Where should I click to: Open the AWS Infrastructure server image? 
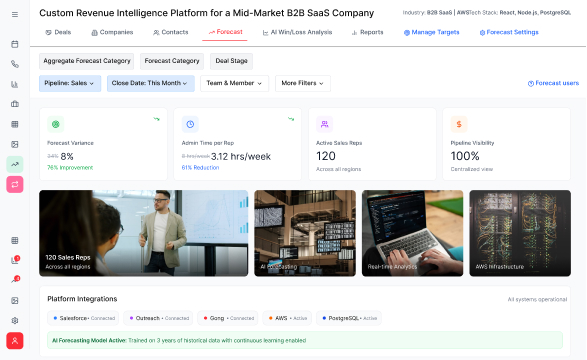click(520, 233)
